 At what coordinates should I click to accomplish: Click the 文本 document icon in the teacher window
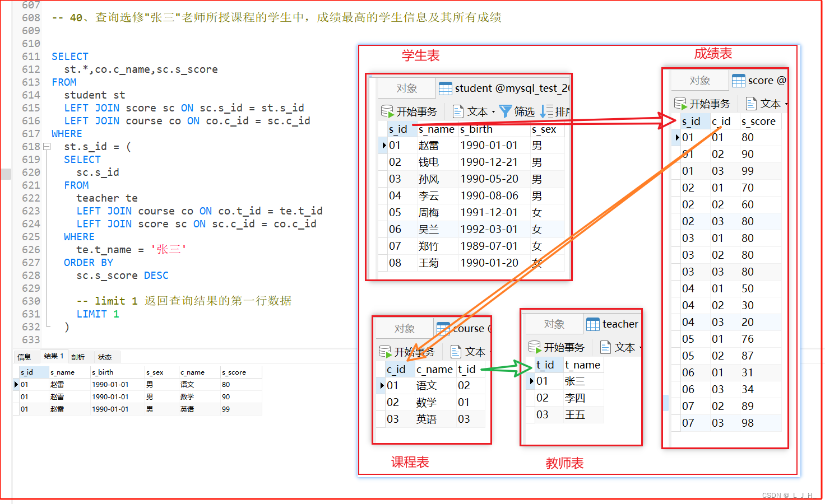tap(605, 347)
